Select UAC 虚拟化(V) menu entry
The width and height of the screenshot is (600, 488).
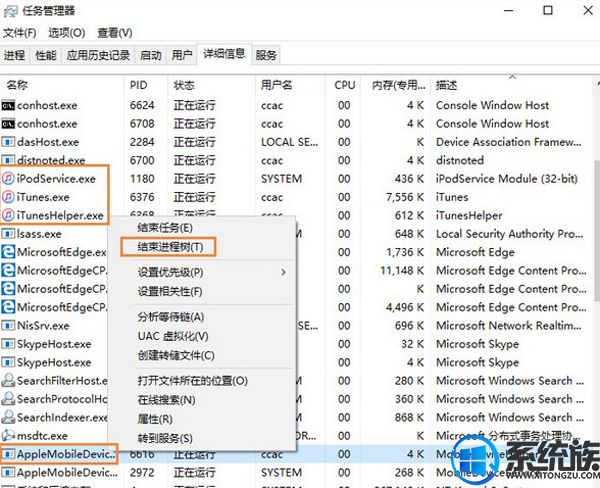(x=173, y=336)
